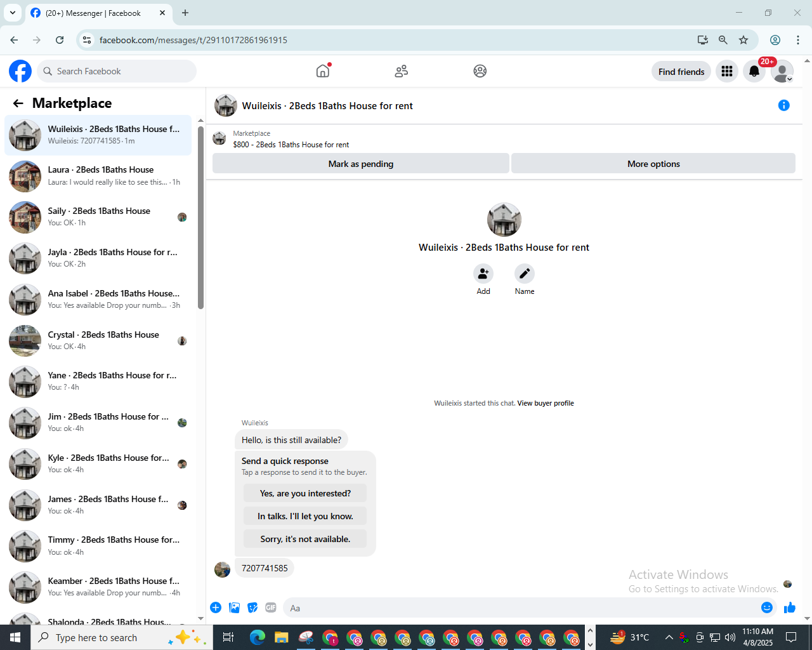This screenshot has height=650, width=812.
Task: Send a thumbs-up like
Action: coord(790,607)
